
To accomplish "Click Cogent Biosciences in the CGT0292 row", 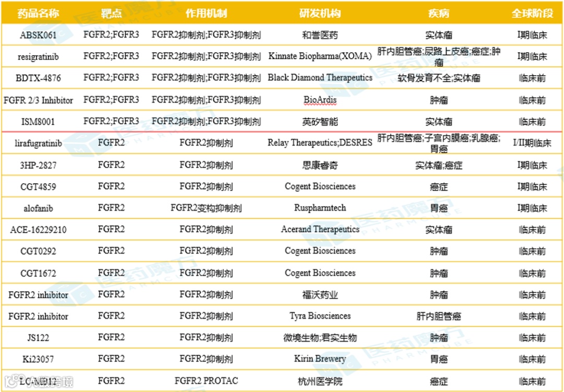I will point(320,251).
